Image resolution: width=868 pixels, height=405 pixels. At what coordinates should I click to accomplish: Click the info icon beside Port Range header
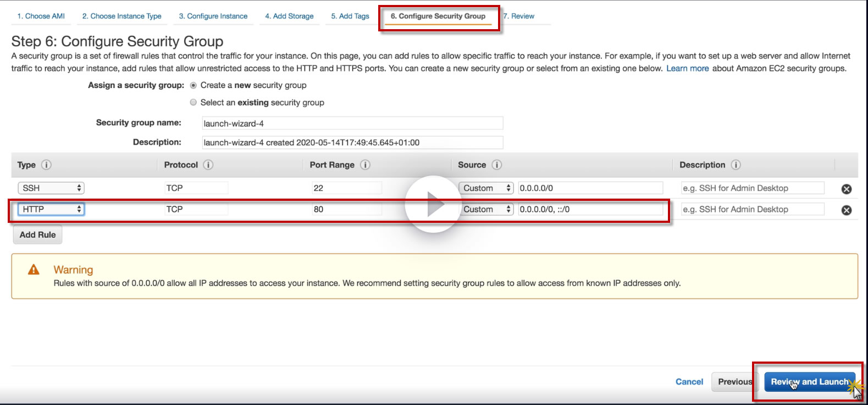click(x=365, y=165)
